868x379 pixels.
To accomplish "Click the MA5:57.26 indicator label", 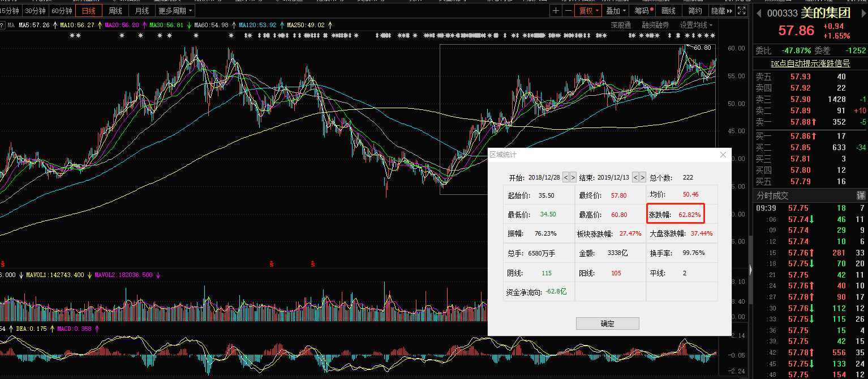I will coord(34,25).
